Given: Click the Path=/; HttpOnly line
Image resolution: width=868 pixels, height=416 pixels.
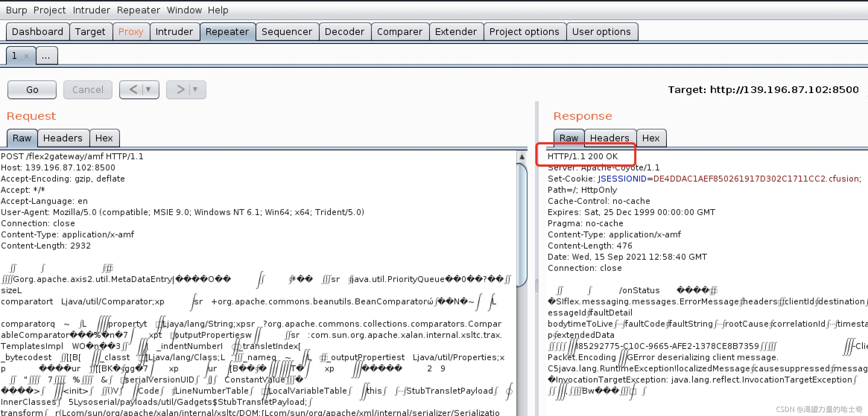Looking at the screenshot, I should pos(582,190).
